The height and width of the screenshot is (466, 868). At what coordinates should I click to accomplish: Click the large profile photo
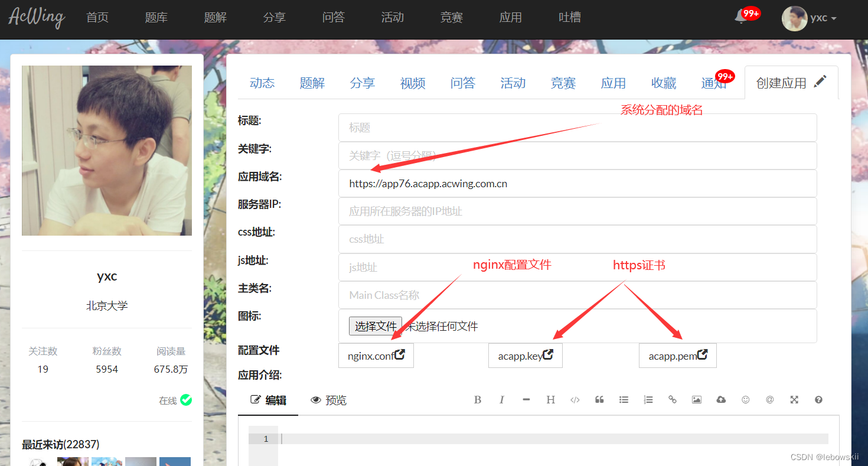pos(107,151)
